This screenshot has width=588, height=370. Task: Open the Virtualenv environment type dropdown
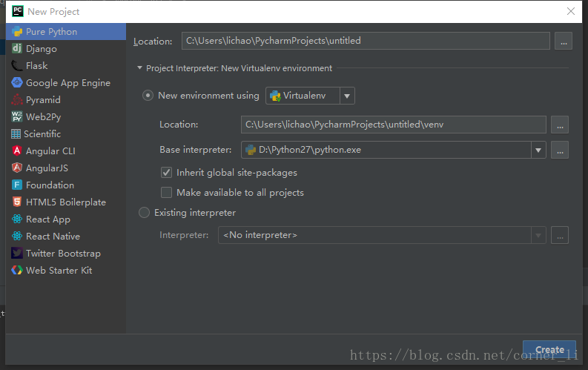coord(347,96)
